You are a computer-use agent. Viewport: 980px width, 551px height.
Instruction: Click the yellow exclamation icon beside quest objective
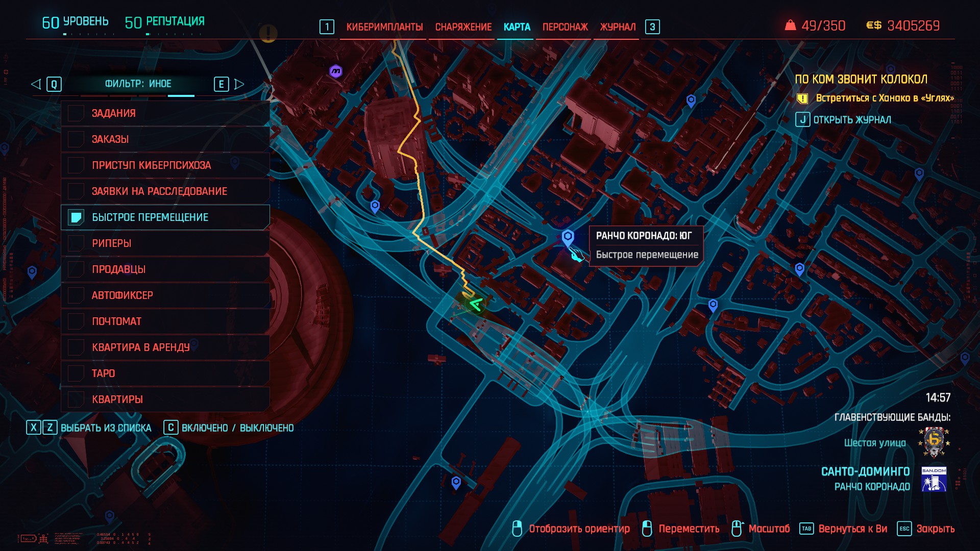pos(802,98)
